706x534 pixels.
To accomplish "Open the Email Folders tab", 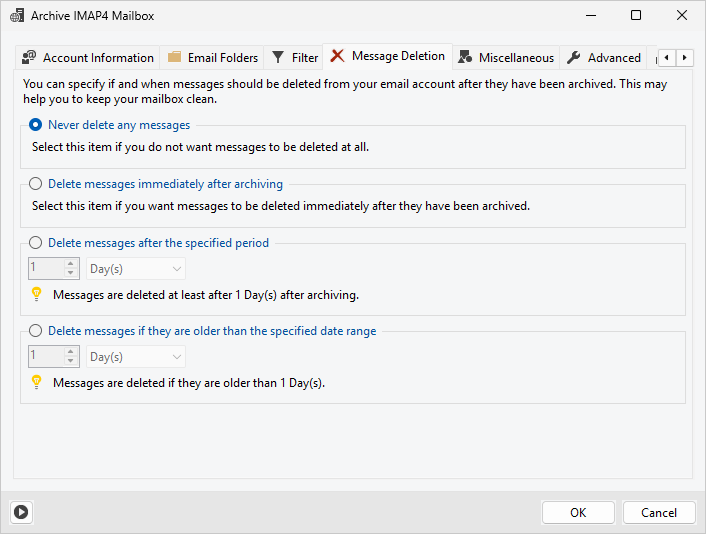I will pos(222,58).
